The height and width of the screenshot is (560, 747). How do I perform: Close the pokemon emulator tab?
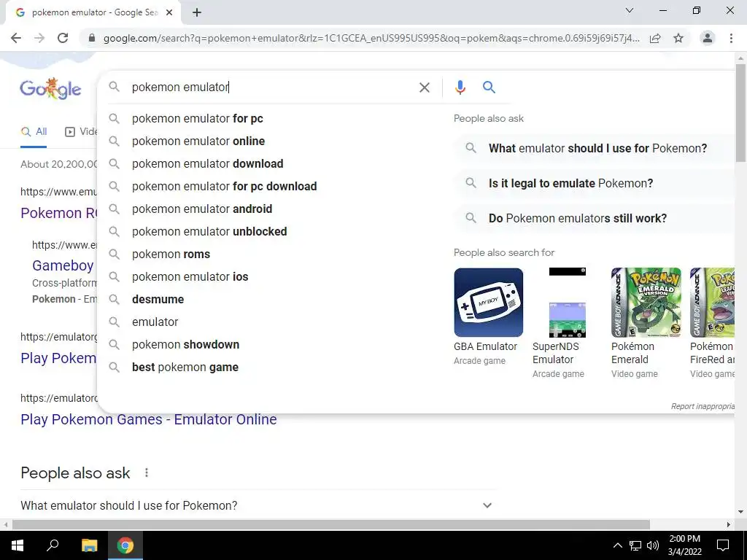[x=169, y=12]
